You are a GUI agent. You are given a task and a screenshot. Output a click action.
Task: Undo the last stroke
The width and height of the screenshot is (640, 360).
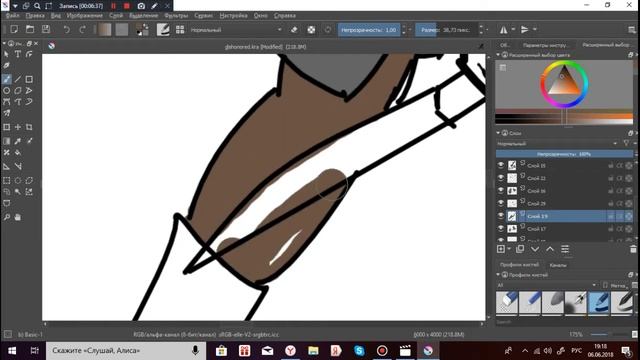(67, 29)
